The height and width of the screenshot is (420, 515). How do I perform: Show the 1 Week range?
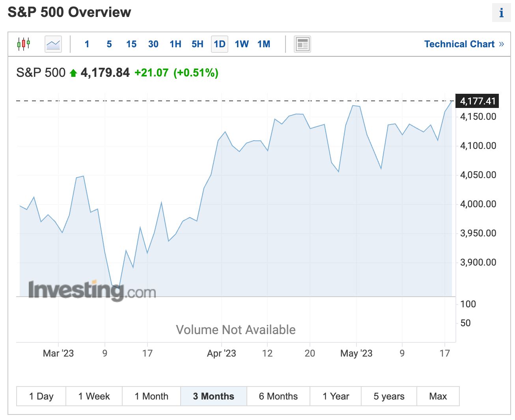click(x=94, y=396)
